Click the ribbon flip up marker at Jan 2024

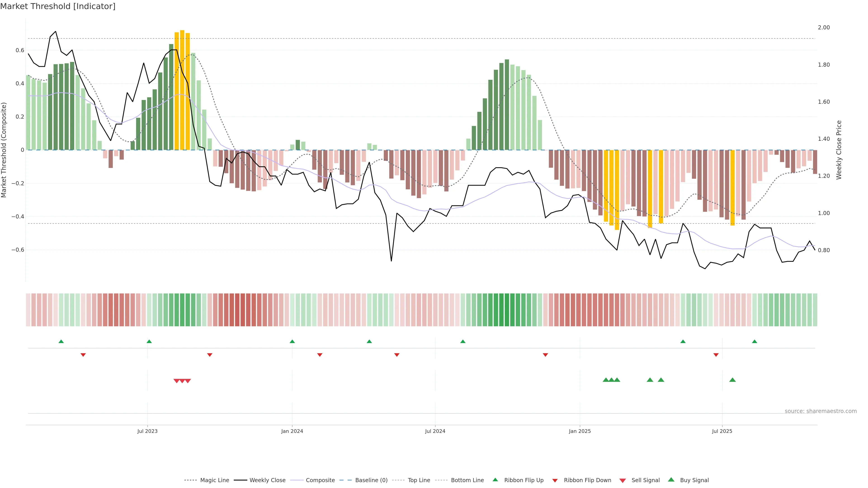point(292,342)
